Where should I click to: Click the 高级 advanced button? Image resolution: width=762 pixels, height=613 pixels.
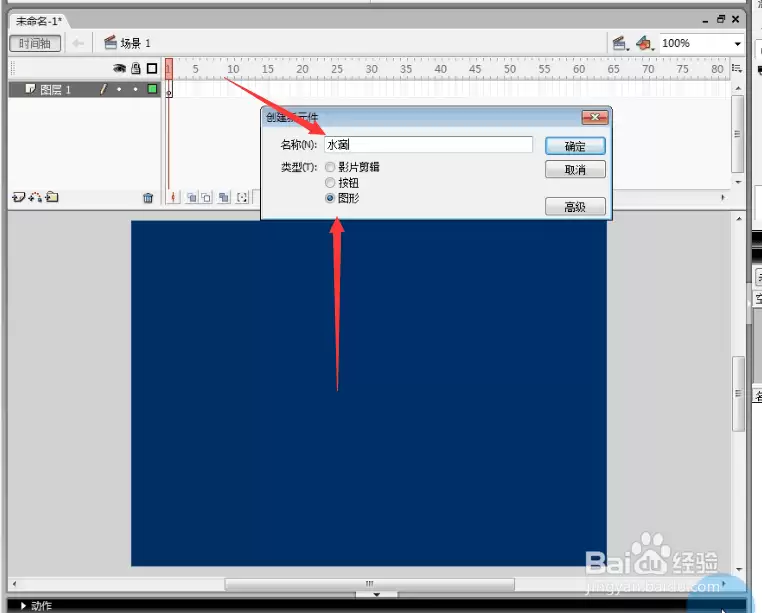[575, 206]
